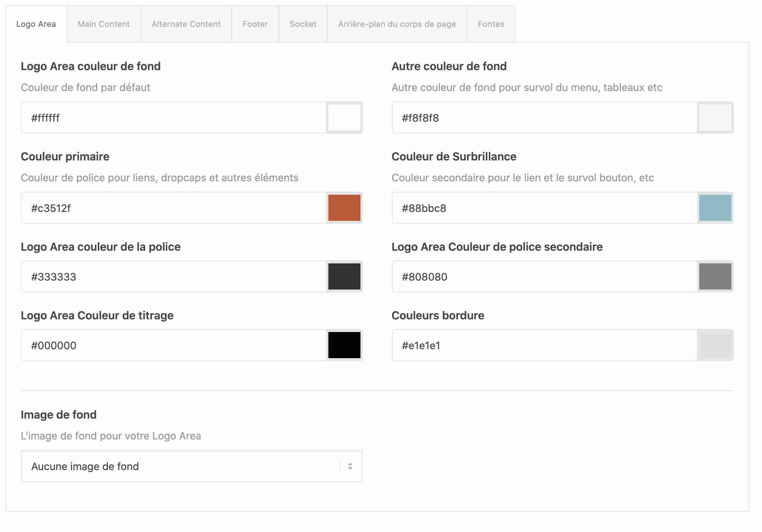Click the #e1e1e1 border color field
This screenshot has width=762, height=532.
click(x=544, y=345)
